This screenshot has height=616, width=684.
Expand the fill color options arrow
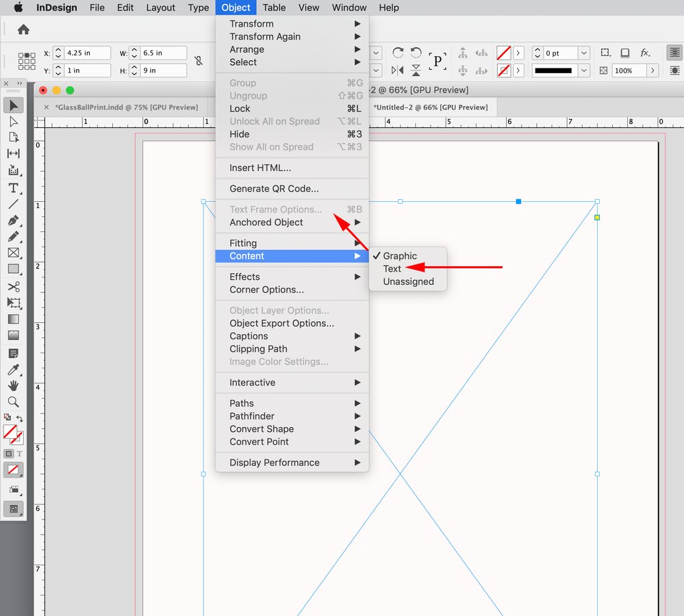click(x=518, y=53)
